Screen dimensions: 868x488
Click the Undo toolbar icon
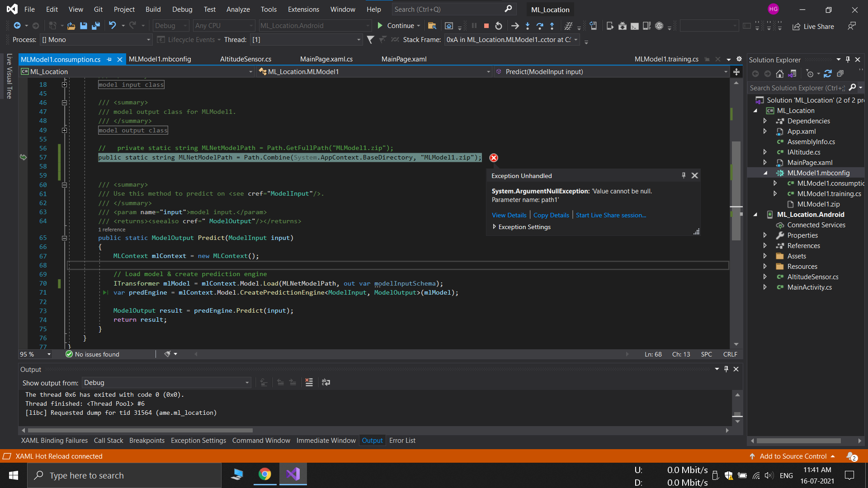pos(112,26)
